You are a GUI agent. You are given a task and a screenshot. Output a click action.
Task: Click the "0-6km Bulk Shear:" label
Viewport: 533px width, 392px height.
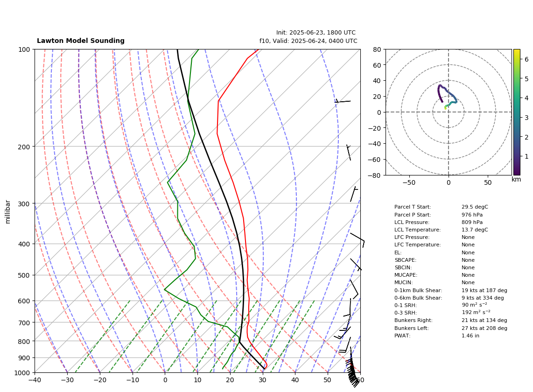pos(418,298)
